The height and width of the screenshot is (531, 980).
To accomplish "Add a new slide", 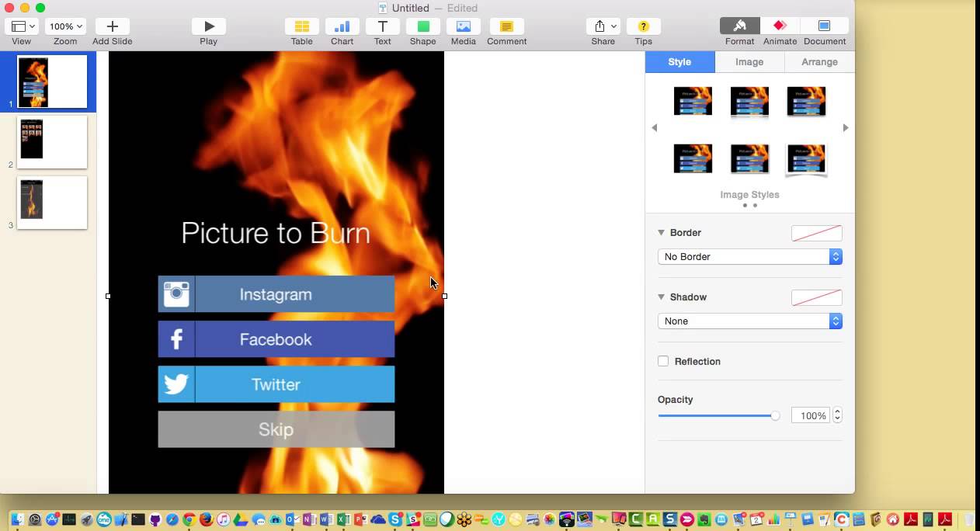I will click(x=113, y=26).
